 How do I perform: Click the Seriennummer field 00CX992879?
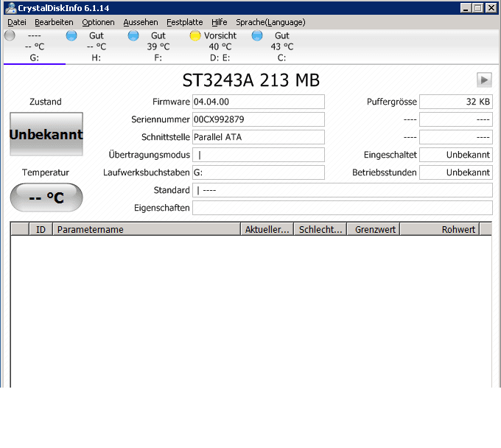[259, 119]
